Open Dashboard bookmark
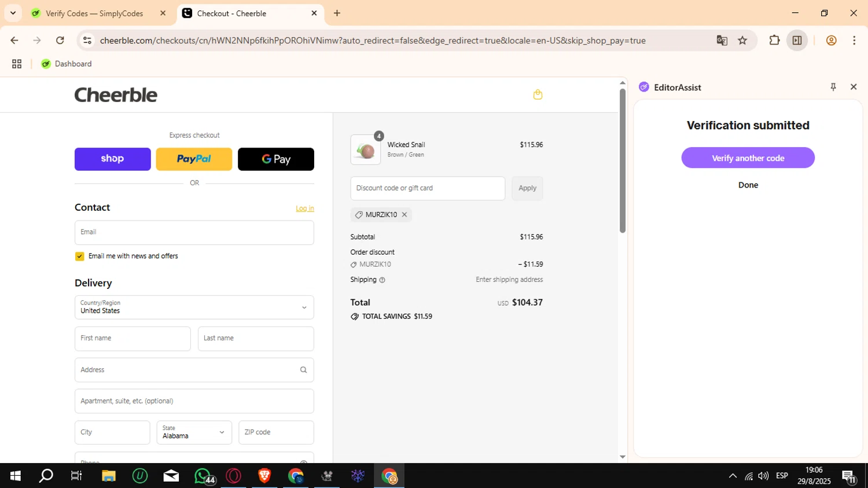The height and width of the screenshot is (488, 868). point(67,64)
